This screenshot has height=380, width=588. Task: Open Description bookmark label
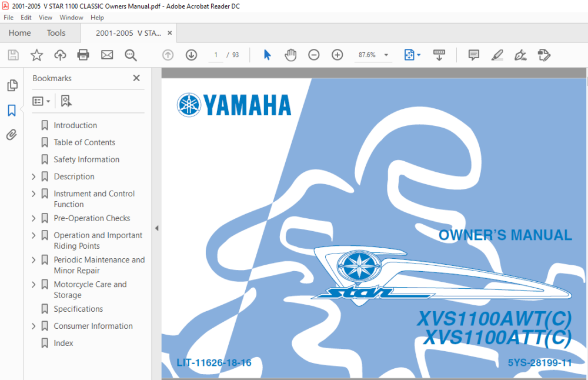click(74, 176)
